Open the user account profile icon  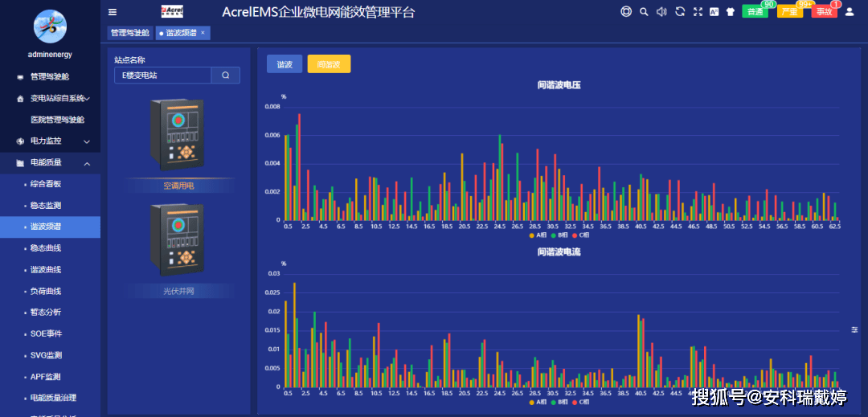pos(850,11)
